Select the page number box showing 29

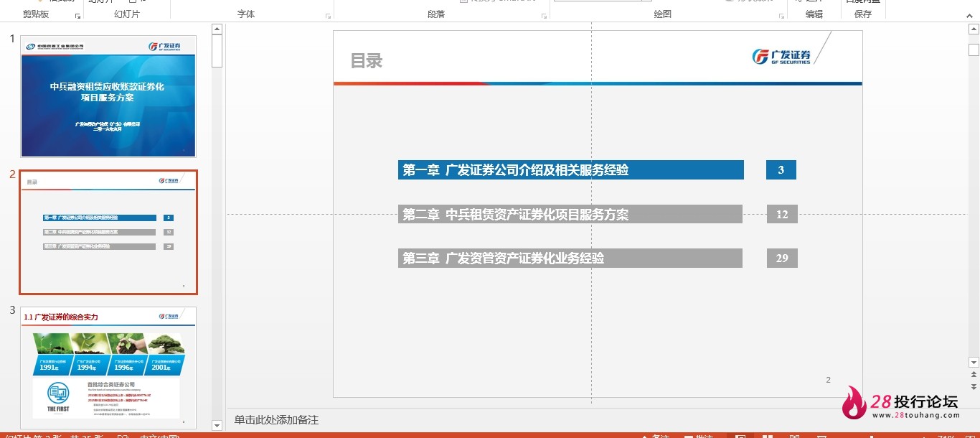(782, 258)
